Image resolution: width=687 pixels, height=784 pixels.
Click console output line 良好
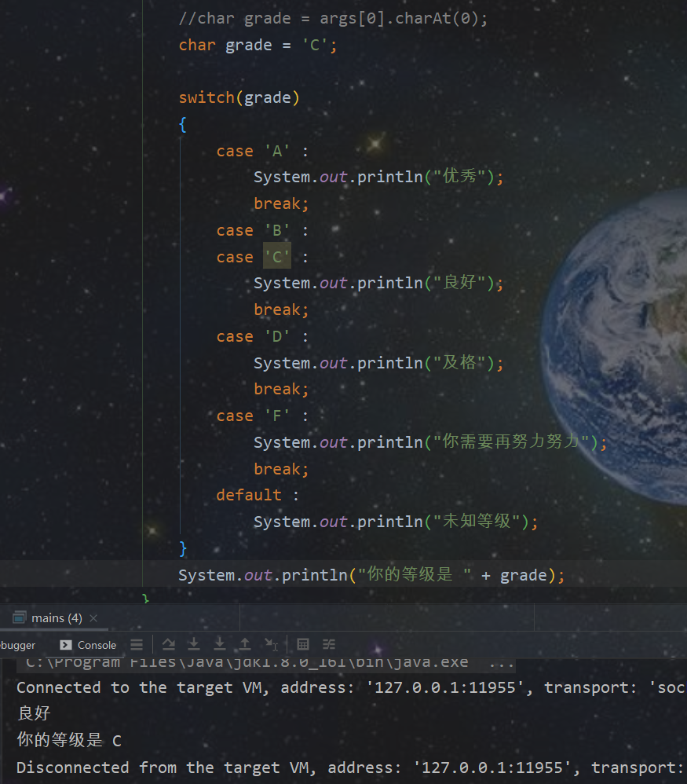[34, 713]
